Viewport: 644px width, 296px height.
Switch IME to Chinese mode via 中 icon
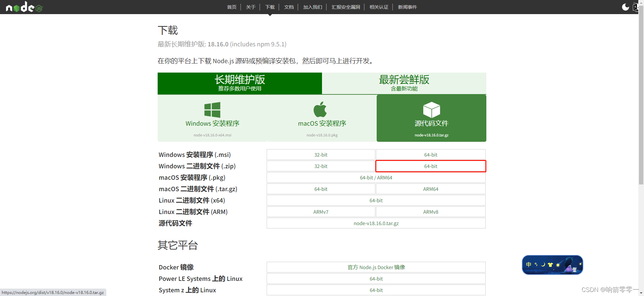tap(529, 265)
